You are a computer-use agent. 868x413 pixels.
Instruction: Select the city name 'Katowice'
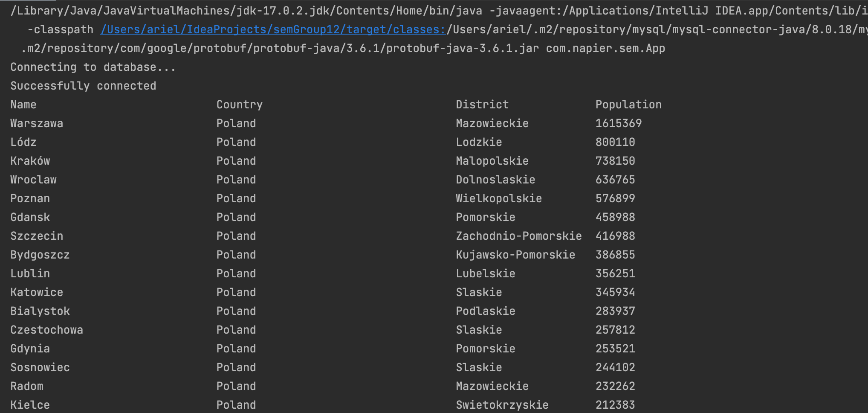point(37,292)
